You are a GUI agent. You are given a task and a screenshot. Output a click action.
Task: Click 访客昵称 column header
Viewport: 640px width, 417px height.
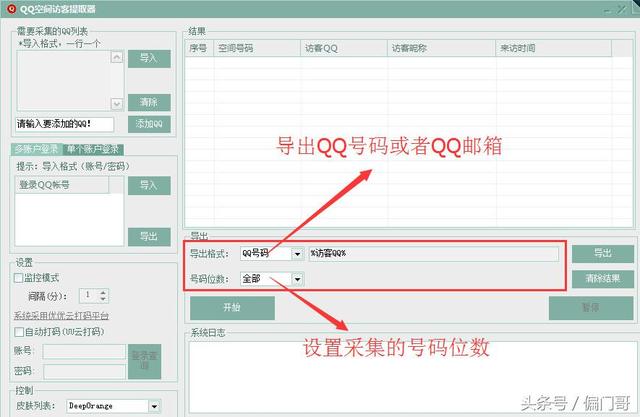pos(441,48)
